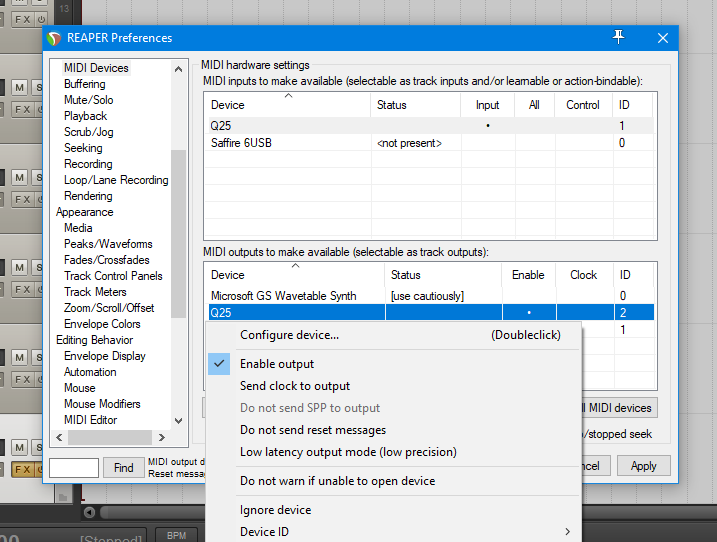Open Media preferences page

click(x=78, y=228)
